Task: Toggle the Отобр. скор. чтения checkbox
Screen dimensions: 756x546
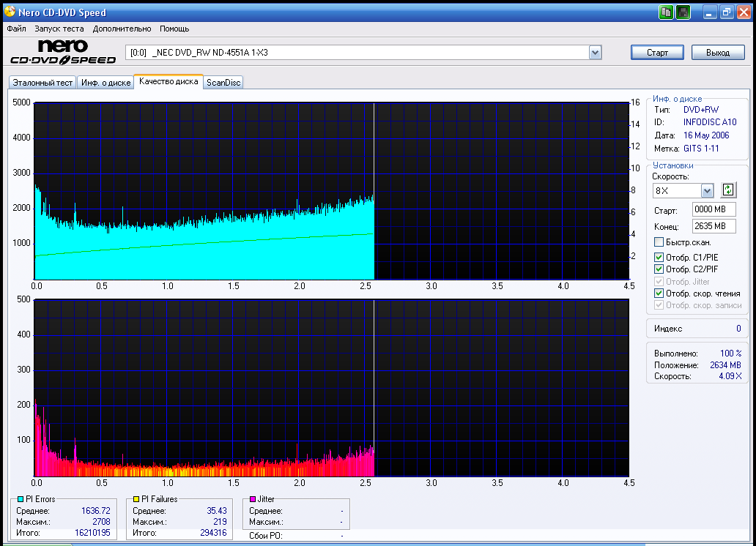Action: coord(659,293)
